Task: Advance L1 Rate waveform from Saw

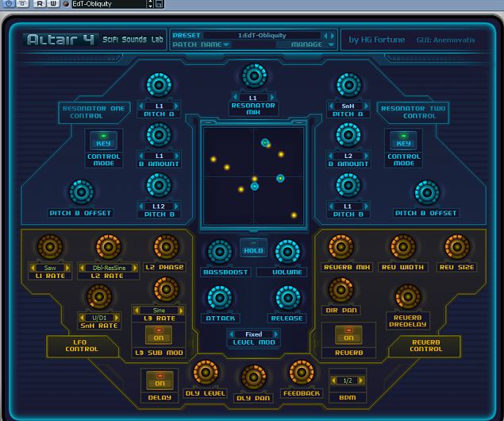Action: [x=67, y=268]
